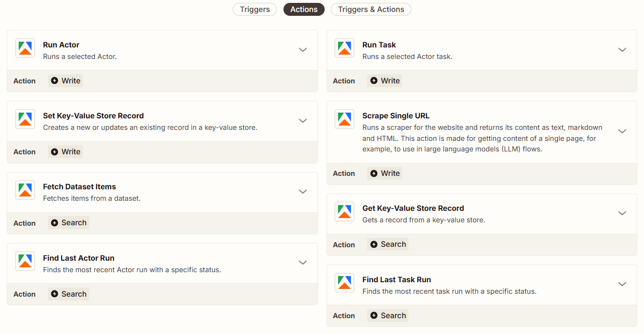Select the Apify logo on Find Last Task Run
This screenshot has width=644, height=334.
[344, 282]
